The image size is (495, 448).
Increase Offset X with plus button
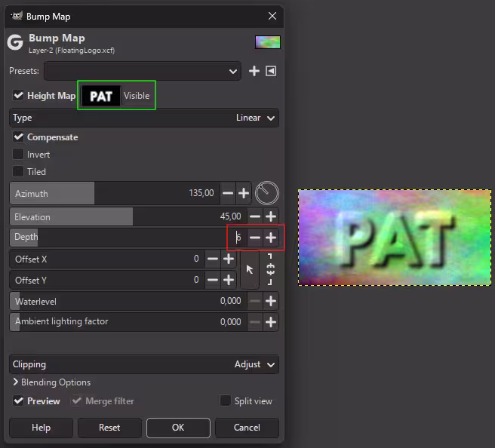pyautogui.click(x=229, y=259)
